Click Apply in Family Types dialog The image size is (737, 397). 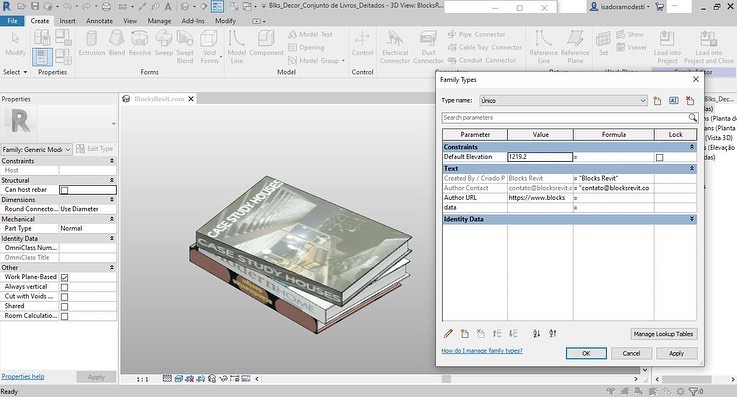click(676, 353)
